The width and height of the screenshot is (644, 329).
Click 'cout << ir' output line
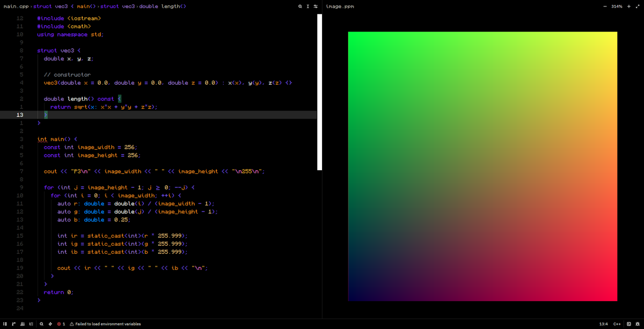click(133, 268)
